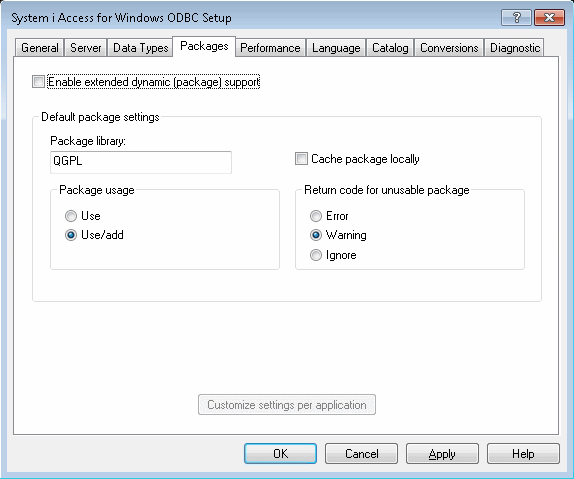Open the Language tab

[336, 48]
